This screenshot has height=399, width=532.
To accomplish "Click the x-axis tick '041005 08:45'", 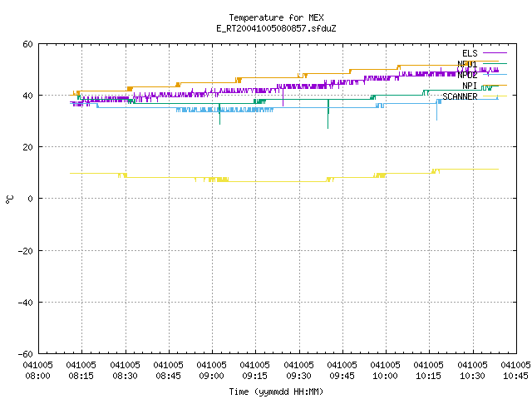I will pos(168,371).
